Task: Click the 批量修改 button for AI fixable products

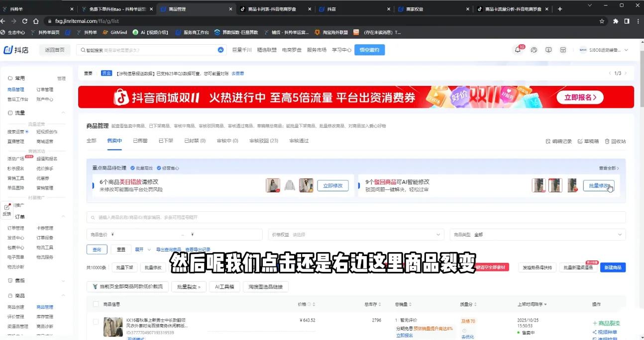Action: [x=599, y=185]
